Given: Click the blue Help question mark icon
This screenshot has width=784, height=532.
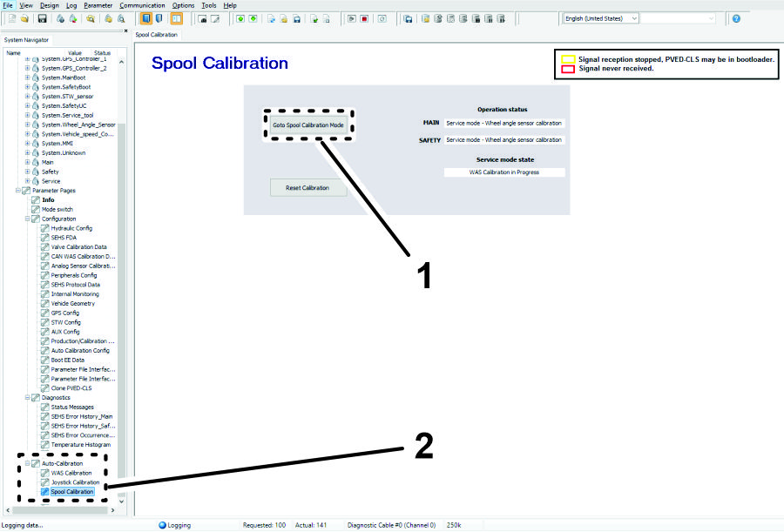Looking at the screenshot, I should pos(736,18).
